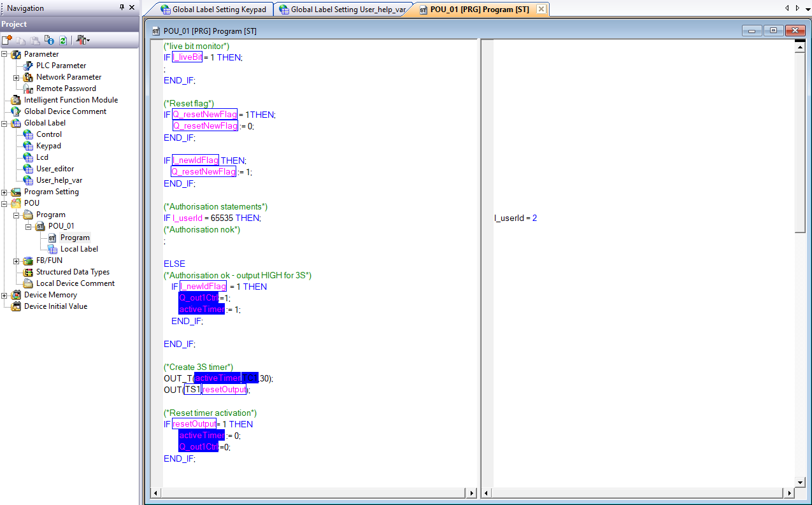
Task: Collapse the Program folder under POU
Action: tap(17, 215)
